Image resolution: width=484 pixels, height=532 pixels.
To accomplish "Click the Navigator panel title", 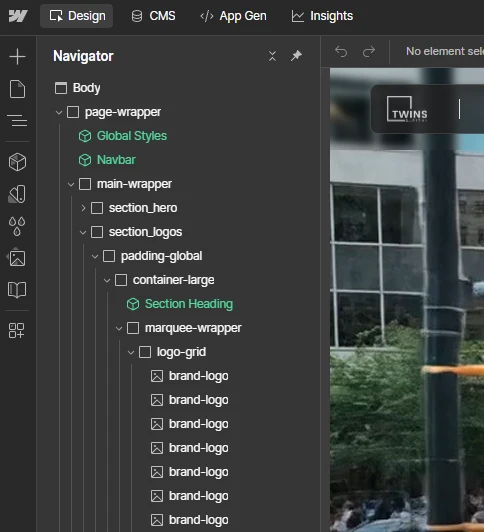I will tap(83, 56).
